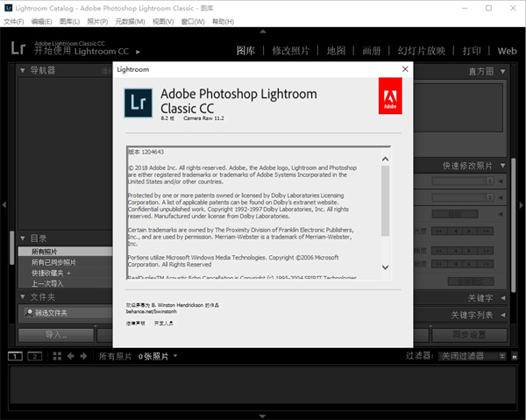Open the 编辑(E) menu
This screenshot has width=526, height=420.
[x=41, y=21]
